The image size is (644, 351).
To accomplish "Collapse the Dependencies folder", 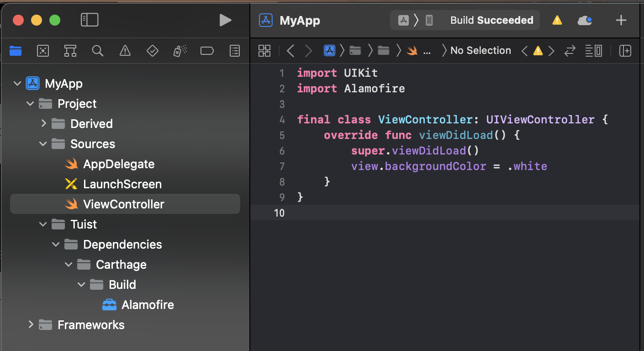I will pyautogui.click(x=56, y=245).
